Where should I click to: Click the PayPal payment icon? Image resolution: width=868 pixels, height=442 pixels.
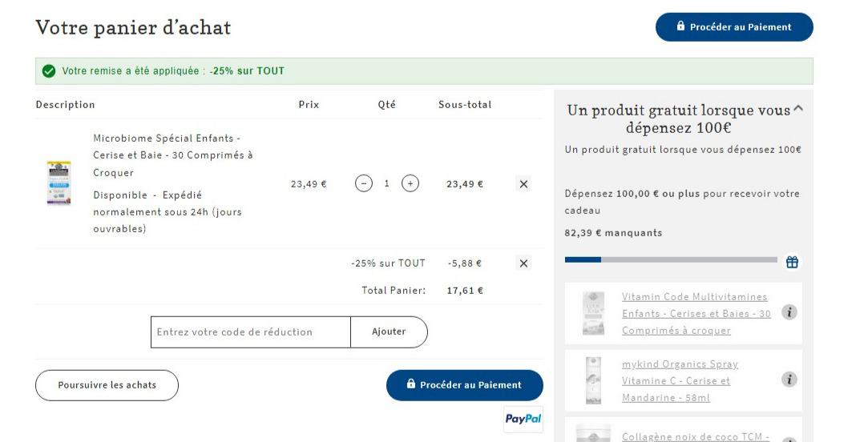[523, 419]
